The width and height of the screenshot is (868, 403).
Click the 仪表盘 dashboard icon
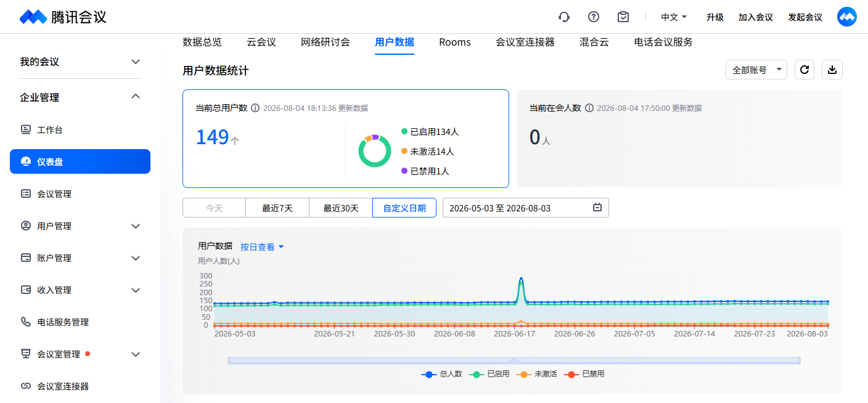point(26,161)
